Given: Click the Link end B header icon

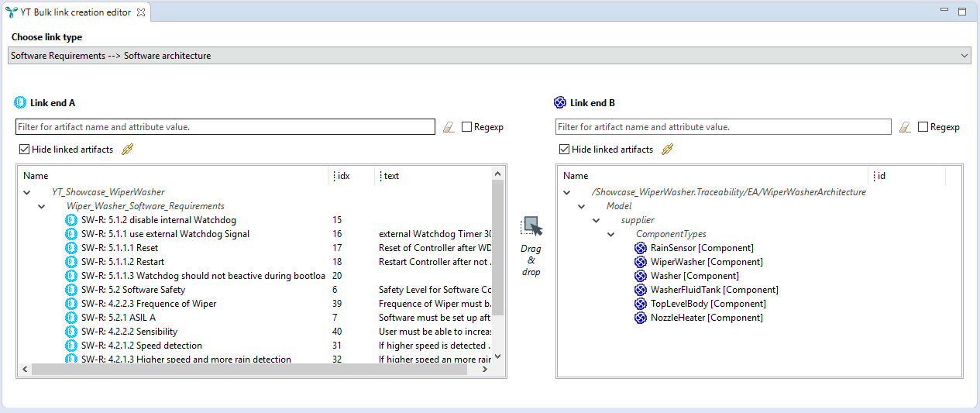Looking at the screenshot, I should (560, 102).
